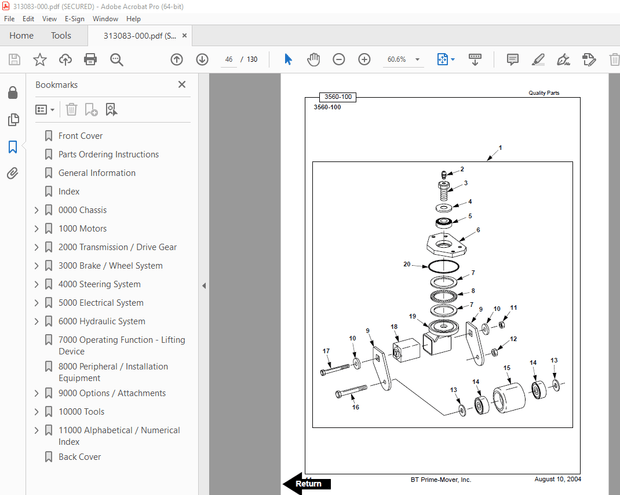Open the Find text magnifier tool
620x495 pixels.
pyautogui.click(x=116, y=60)
